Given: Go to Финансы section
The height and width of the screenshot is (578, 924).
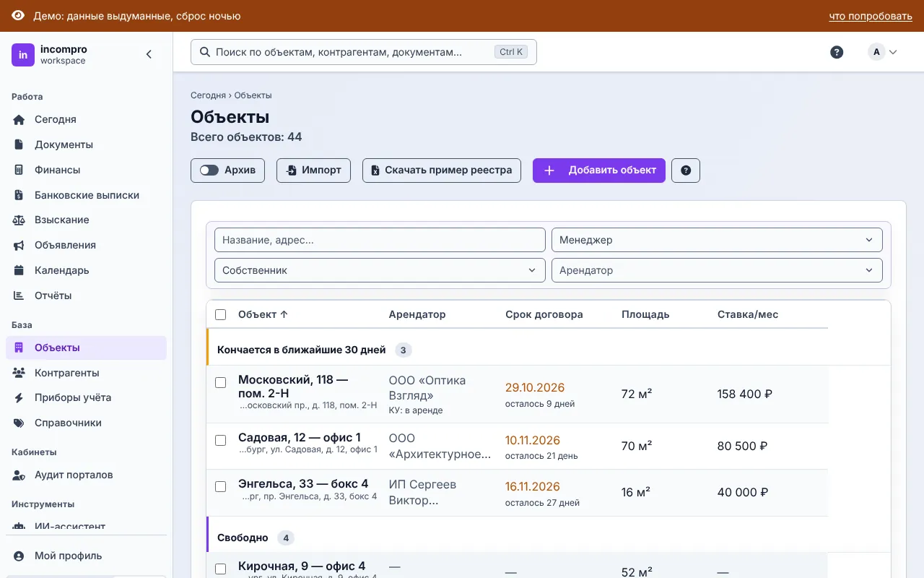Looking at the screenshot, I should pos(86,170).
